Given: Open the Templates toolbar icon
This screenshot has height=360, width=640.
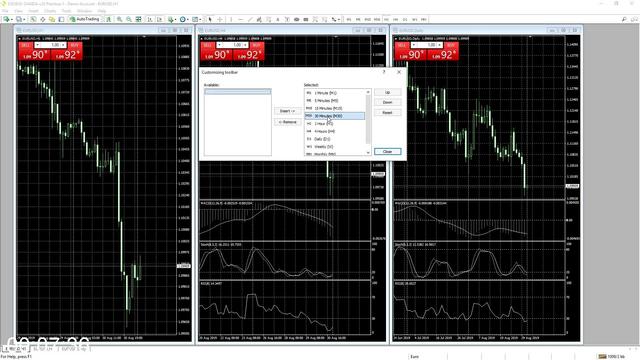Looking at the screenshot, I should pyautogui.click(x=196, y=19).
